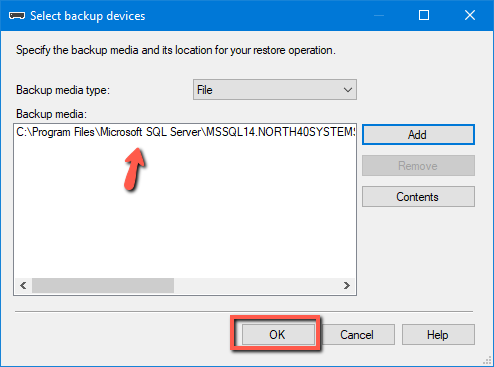
Task: Click the Select backup devices title text
Action: [x=88, y=16]
